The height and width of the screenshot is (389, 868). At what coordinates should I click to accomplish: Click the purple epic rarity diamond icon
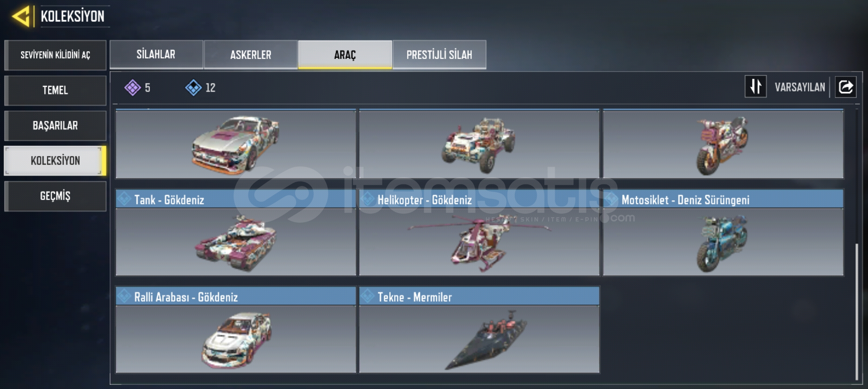[133, 88]
